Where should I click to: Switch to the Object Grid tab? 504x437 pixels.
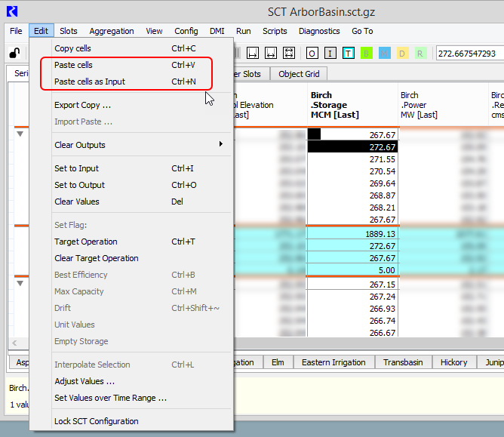(x=299, y=74)
